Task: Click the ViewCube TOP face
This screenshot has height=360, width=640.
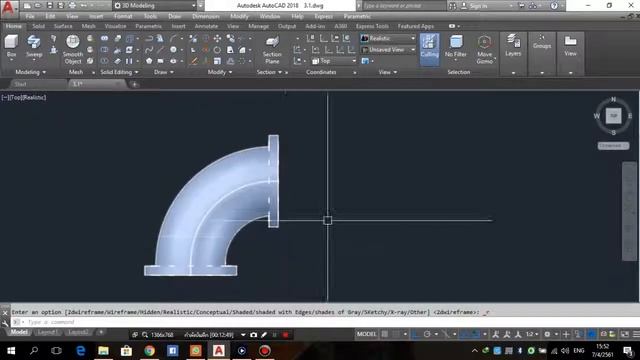Action: point(613,116)
